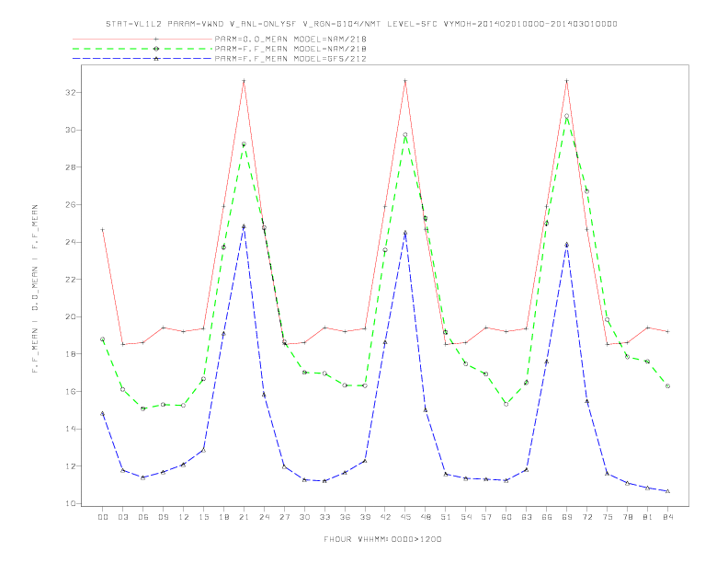Click the blue triangle marker at hour 84
Viewport: 728px width, 563px height.
[667, 491]
